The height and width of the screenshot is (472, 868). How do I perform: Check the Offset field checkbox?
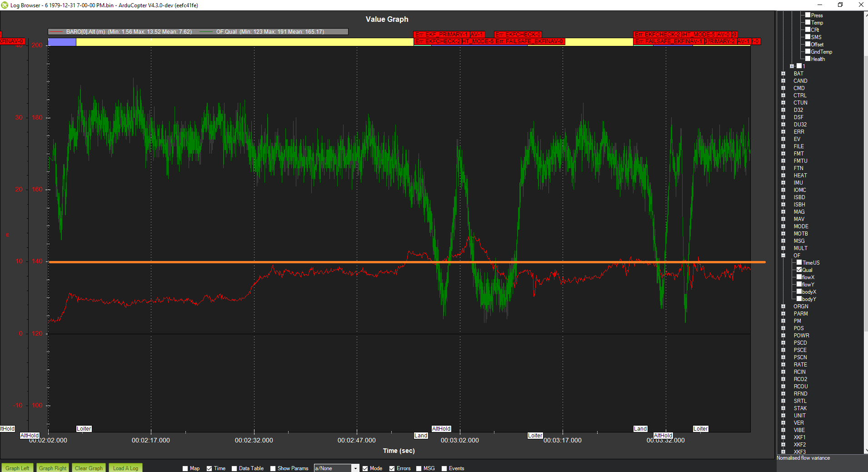[808, 44]
